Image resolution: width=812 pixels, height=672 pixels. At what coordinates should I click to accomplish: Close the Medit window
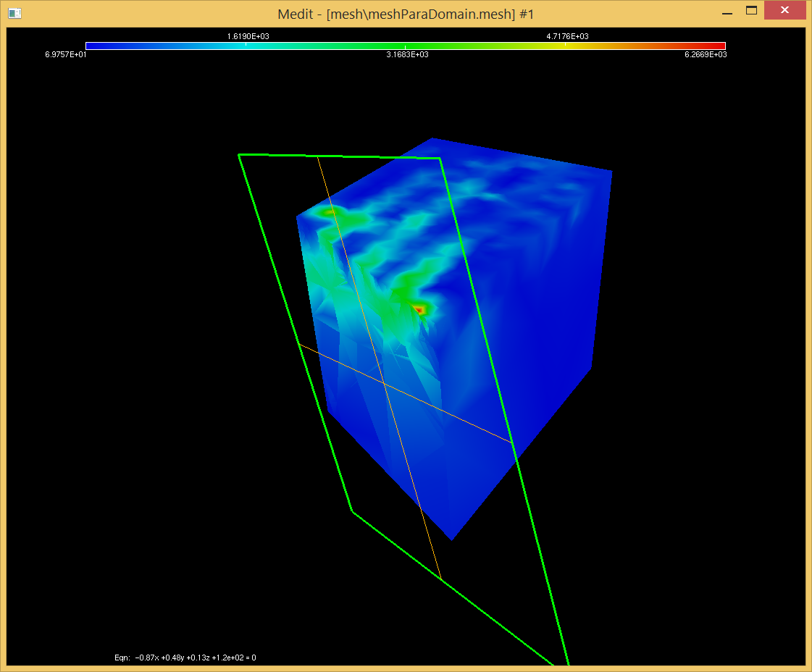coord(784,10)
